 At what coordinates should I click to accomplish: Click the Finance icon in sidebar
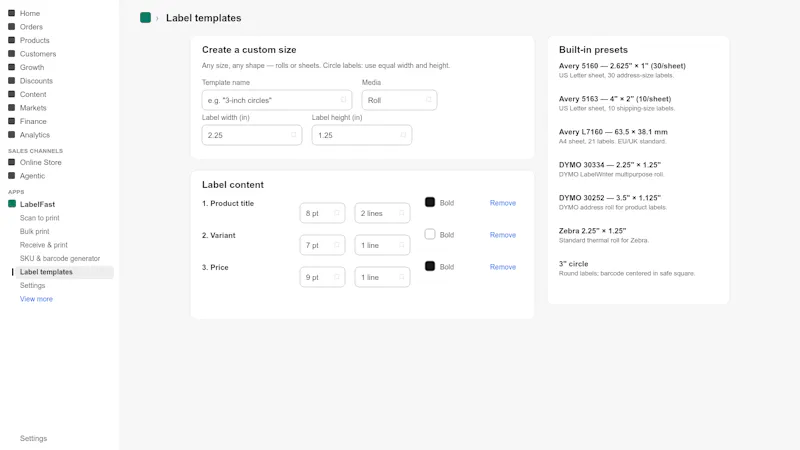[11, 121]
